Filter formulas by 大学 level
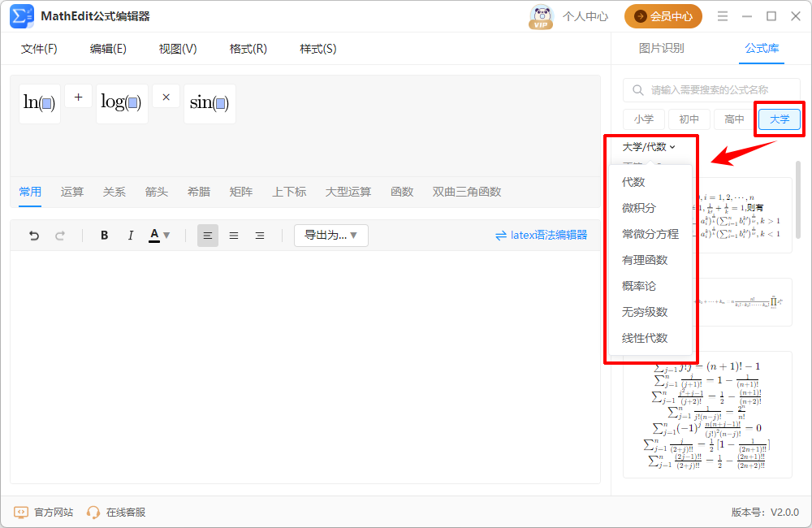The height and width of the screenshot is (528, 812). click(780, 119)
